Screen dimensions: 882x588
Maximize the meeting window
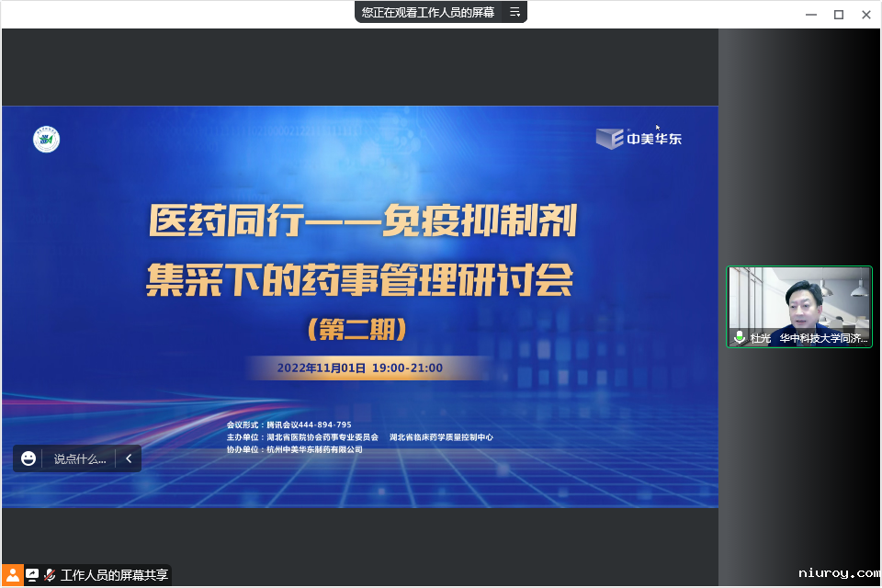(838, 14)
